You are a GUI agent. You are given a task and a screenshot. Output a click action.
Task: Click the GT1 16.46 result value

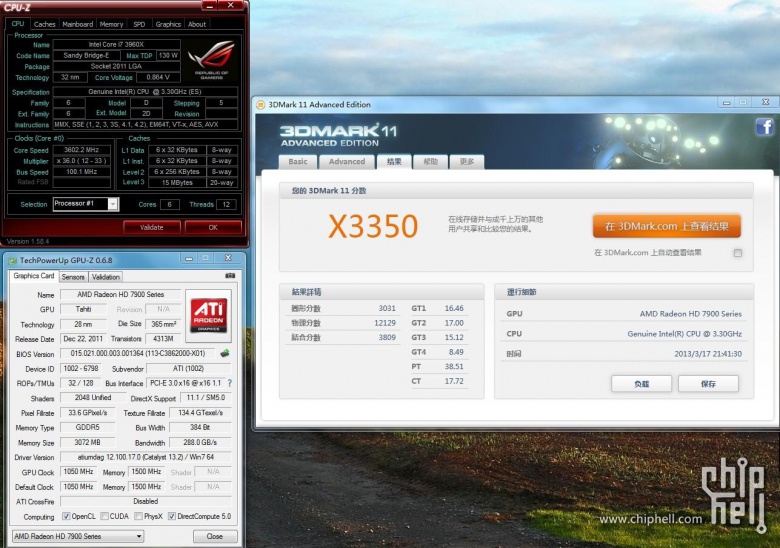click(454, 308)
